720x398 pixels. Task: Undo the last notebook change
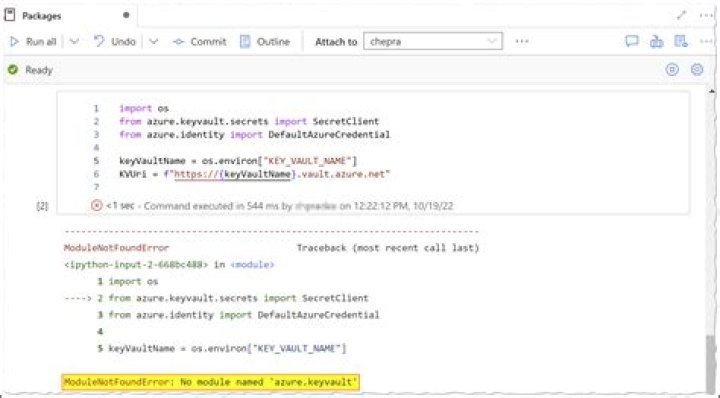tap(115, 42)
